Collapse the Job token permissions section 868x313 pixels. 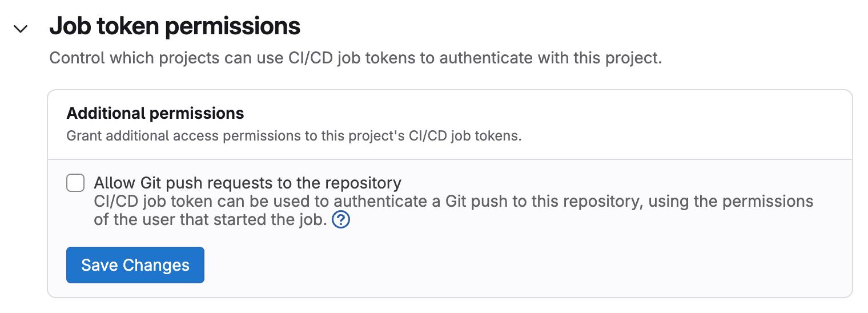[21, 29]
